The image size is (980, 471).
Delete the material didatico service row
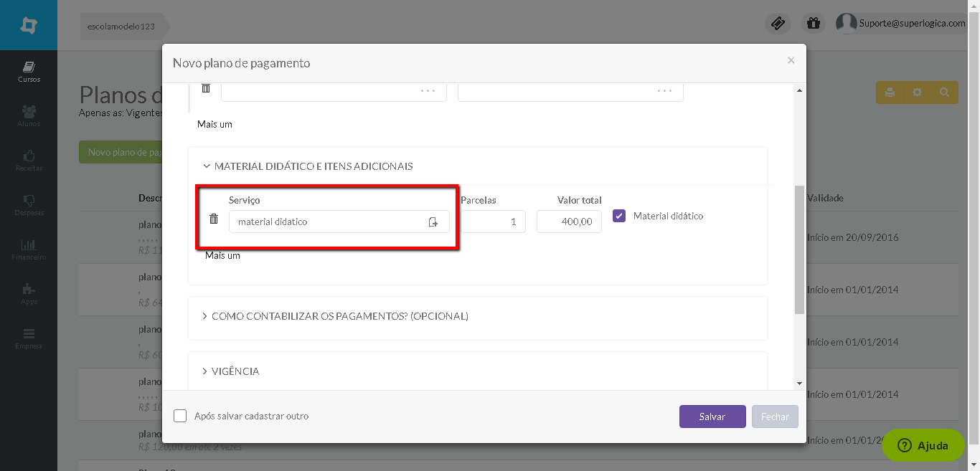tap(214, 219)
